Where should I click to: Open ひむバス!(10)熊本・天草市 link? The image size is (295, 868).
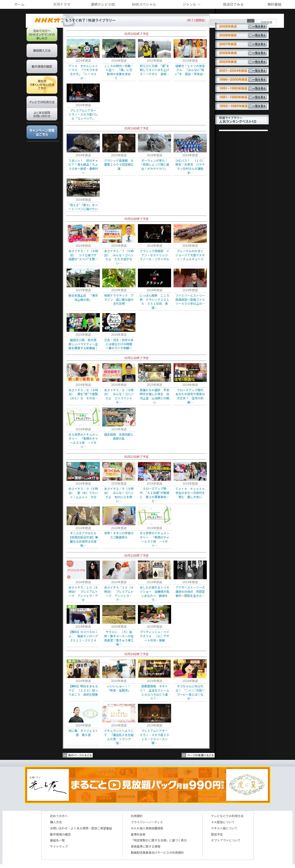pyautogui.click(x=190, y=167)
